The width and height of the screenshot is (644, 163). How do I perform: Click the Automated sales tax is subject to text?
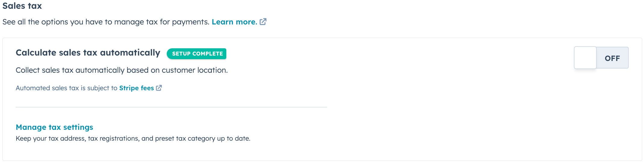coord(66,88)
